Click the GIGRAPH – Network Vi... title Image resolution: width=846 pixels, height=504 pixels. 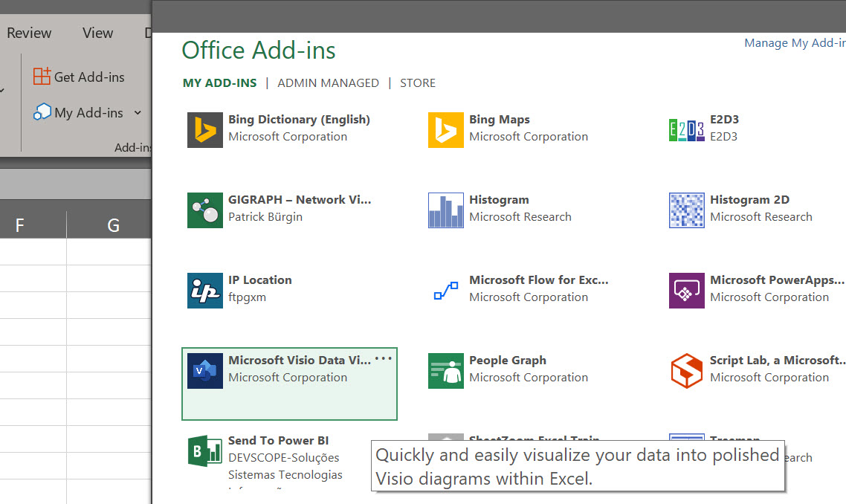click(300, 200)
